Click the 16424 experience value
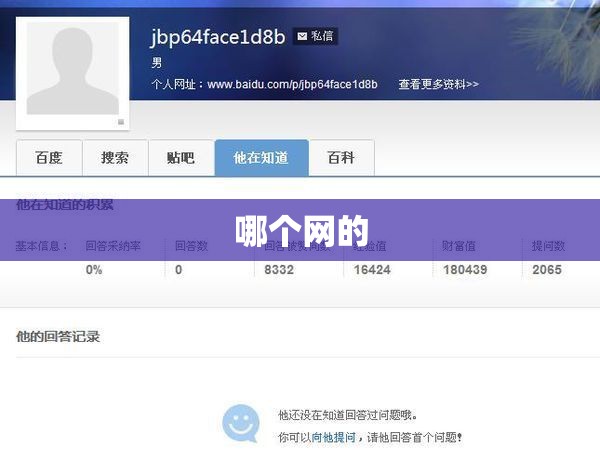600x460 pixels. pyautogui.click(x=372, y=270)
